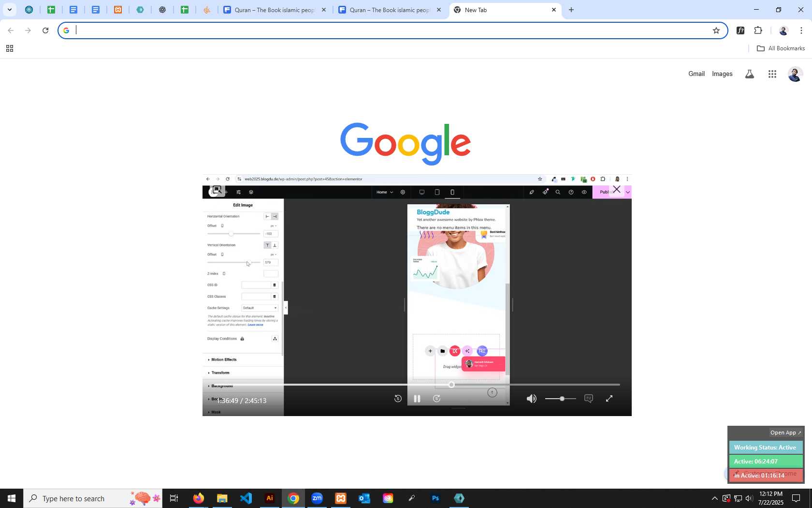The height and width of the screenshot is (508, 812).
Task: Open Zoom from the taskbar
Action: click(317, 498)
